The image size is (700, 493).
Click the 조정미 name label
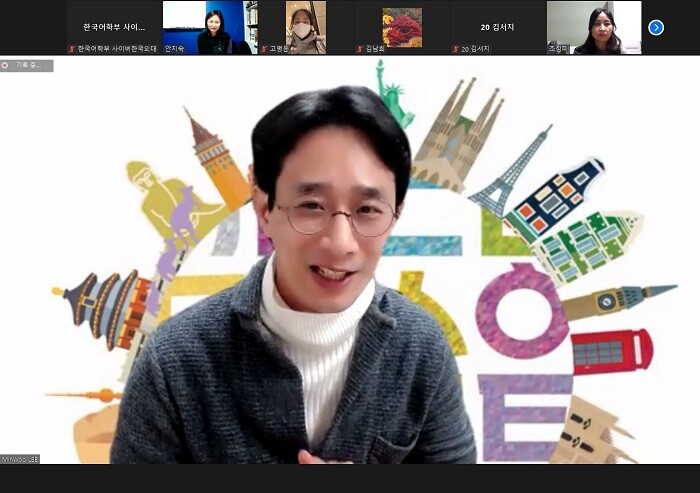559,49
